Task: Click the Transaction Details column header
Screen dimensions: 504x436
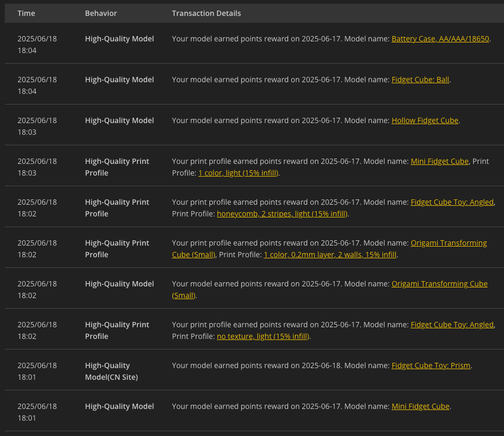Action: tap(206, 13)
